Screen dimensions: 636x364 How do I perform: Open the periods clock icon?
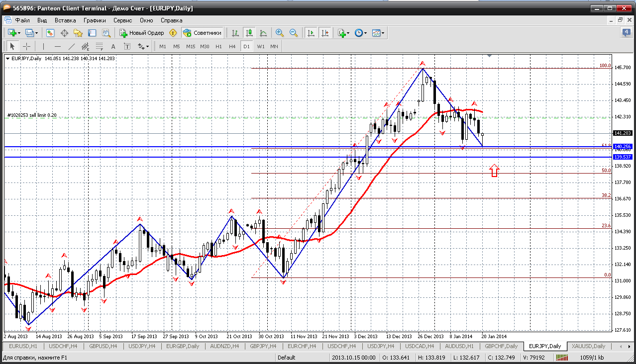tap(358, 33)
